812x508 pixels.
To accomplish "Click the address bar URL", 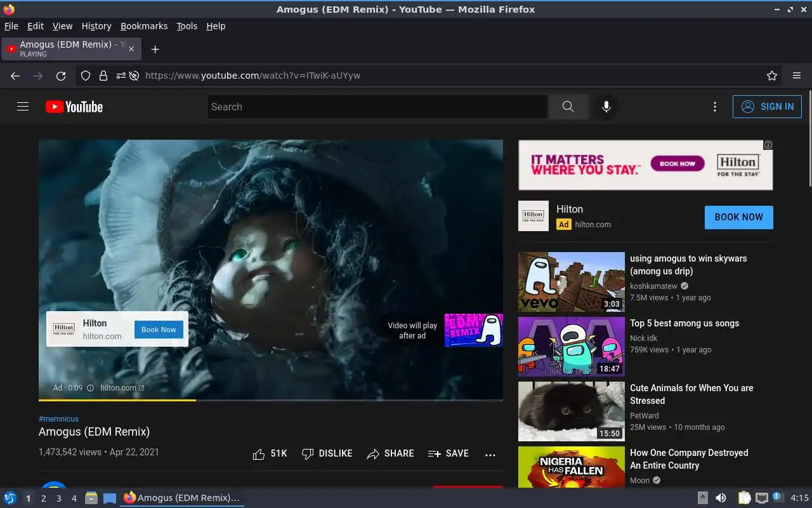I will click(x=252, y=76).
